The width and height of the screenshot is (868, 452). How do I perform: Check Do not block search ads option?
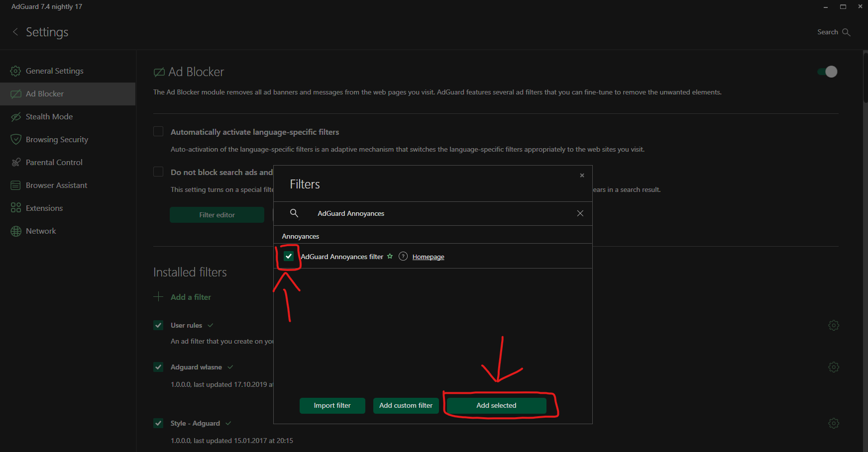tap(158, 172)
